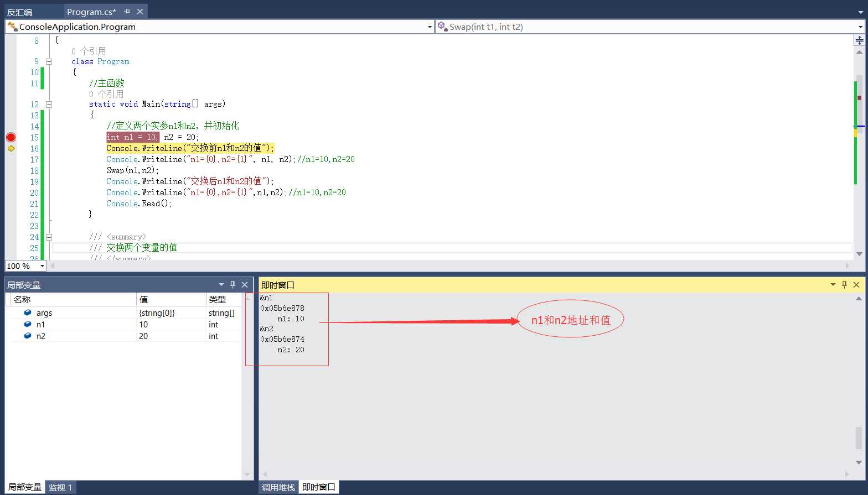Click the yellow current-statement arrow on line 16
The image size is (868, 495).
(x=11, y=148)
